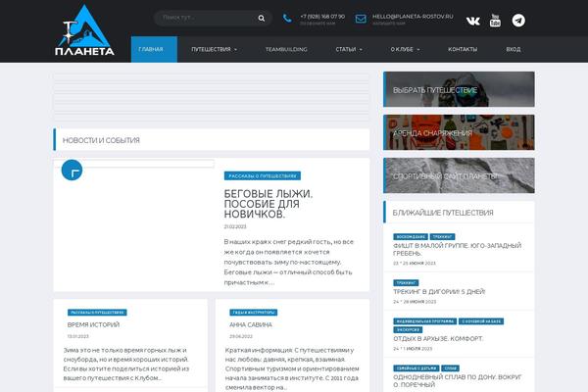The image size is (588, 392).
Task: Click the Планета logo
Action: 84,30
